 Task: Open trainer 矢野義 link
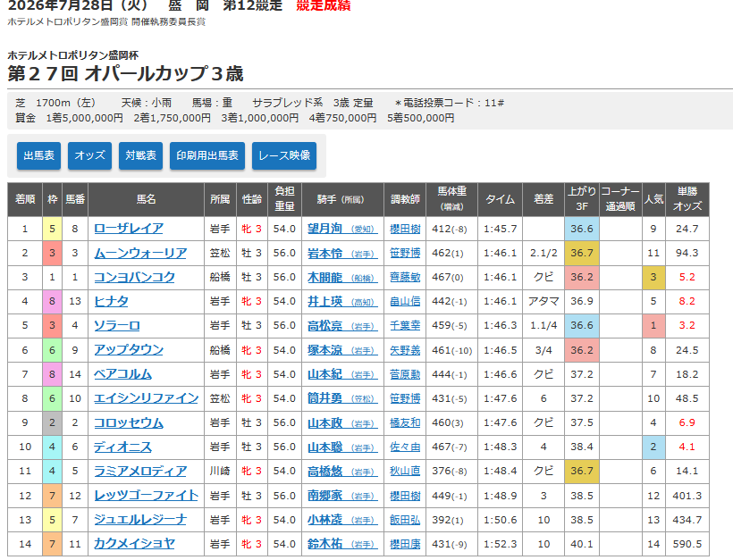405,350
